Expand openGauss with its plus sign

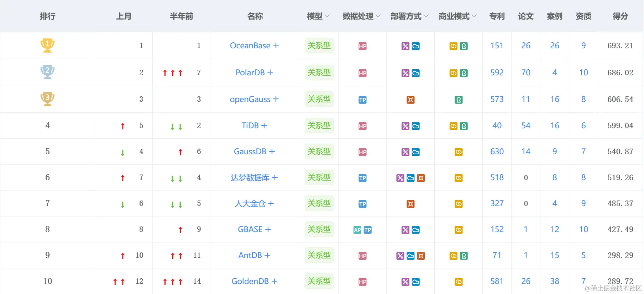click(x=276, y=99)
